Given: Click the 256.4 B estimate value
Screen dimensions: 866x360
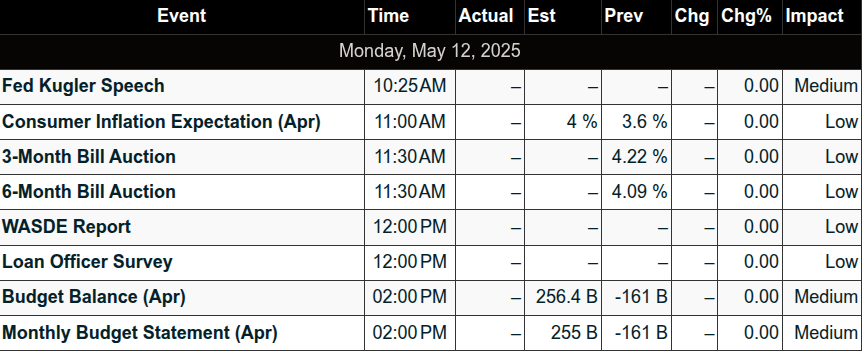Looking at the screenshot, I should [567, 297].
